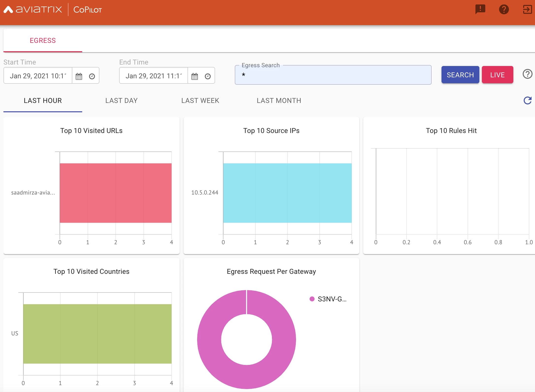Open the Egress tab

(x=43, y=40)
